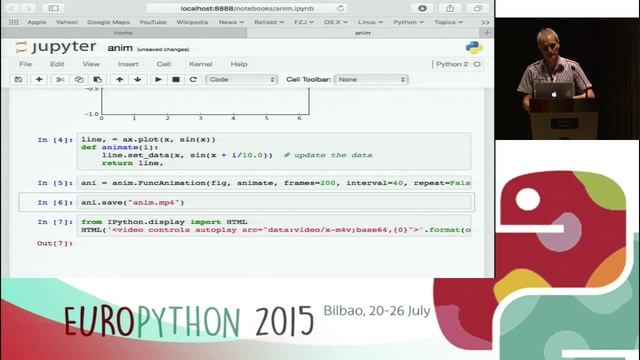Viewport: 640px width, 360px height.
Task: Toggle the Safari sidebar button
Action: (x=53, y=8)
